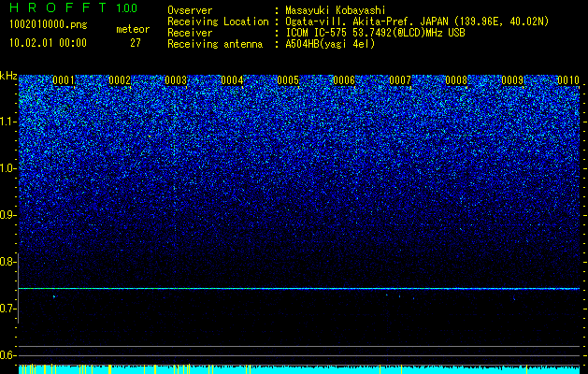Click time marker 0010
The width and height of the screenshot is (588, 374).
click(568, 80)
